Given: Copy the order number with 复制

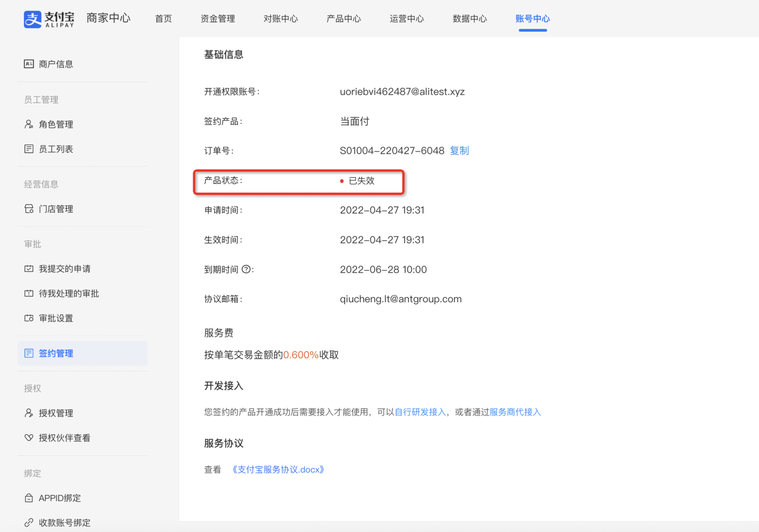Looking at the screenshot, I should pos(459,150).
